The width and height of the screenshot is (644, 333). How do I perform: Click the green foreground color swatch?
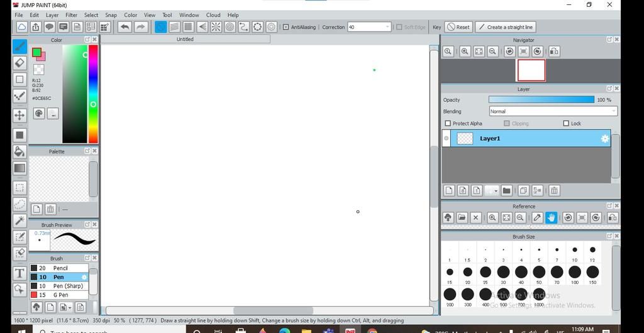[x=36, y=53]
